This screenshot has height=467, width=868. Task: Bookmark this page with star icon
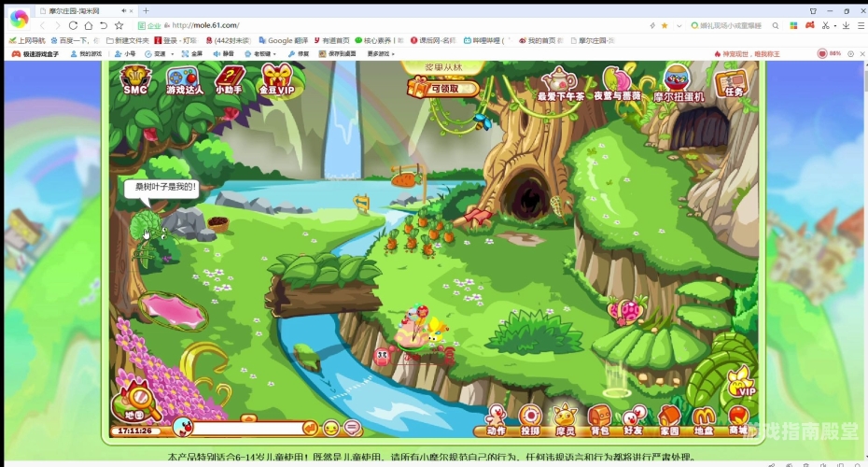[x=119, y=25]
